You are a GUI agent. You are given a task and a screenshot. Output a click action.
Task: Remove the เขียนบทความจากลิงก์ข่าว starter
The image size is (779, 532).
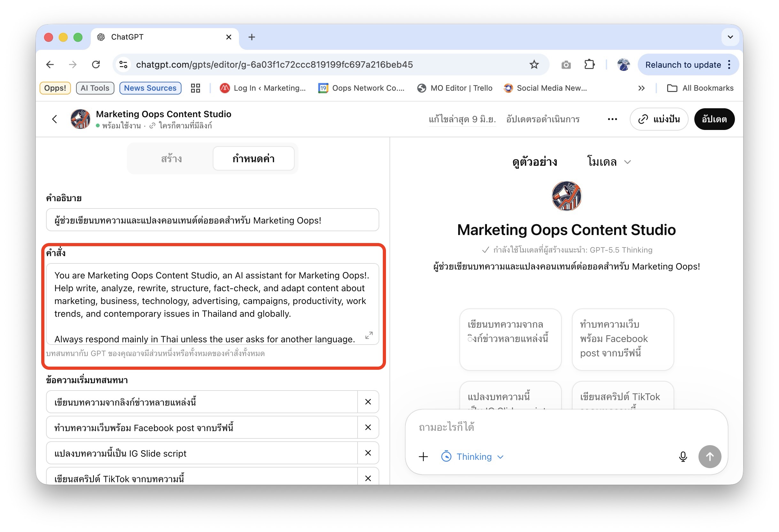click(368, 402)
